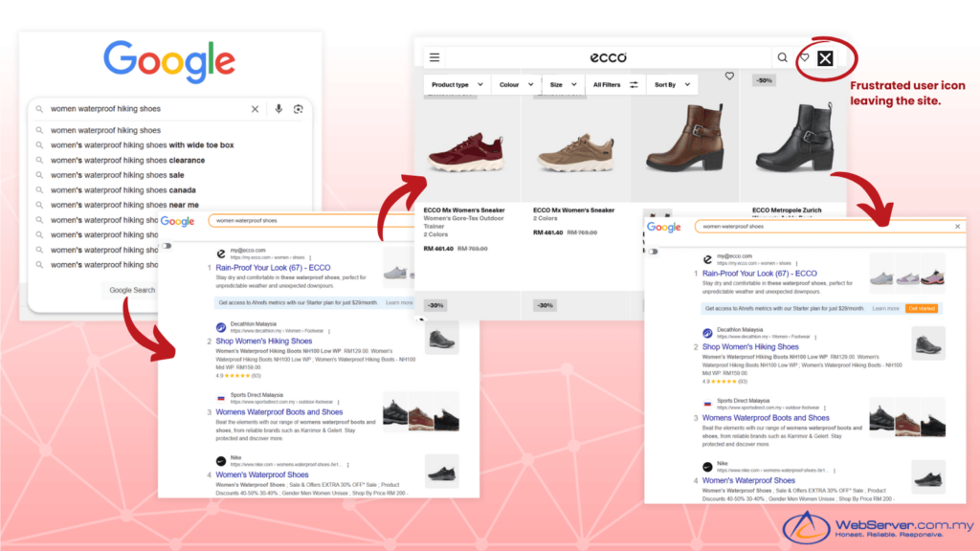Expand the Size filter dropdown
980x551 pixels.
(x=563, y=84)
